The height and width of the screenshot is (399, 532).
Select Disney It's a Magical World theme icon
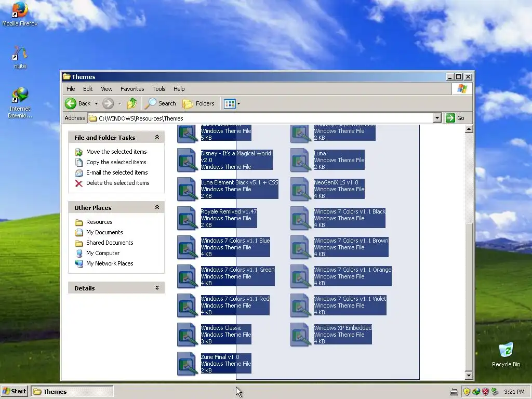(187, 160)
